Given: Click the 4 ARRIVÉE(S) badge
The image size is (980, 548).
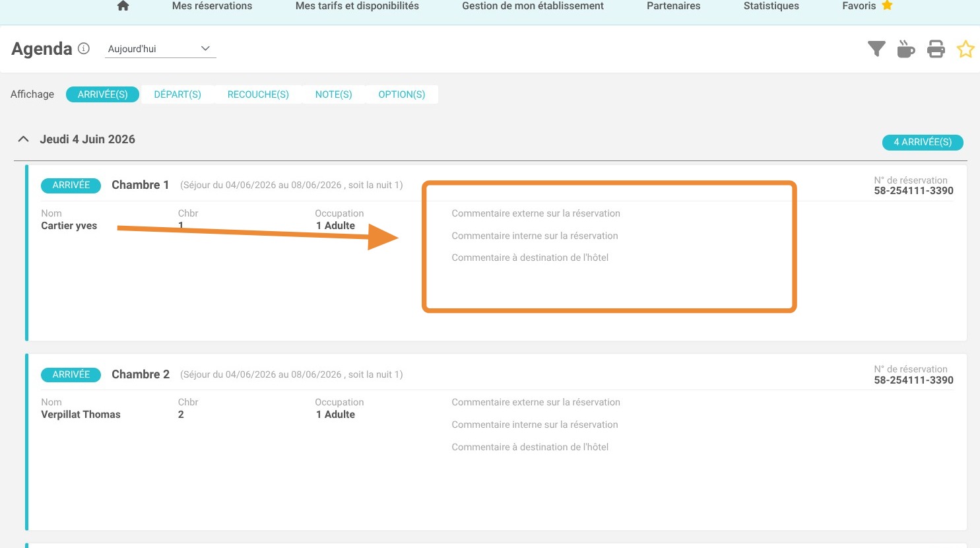Looking at the screenshot, I should pos(923,142).
